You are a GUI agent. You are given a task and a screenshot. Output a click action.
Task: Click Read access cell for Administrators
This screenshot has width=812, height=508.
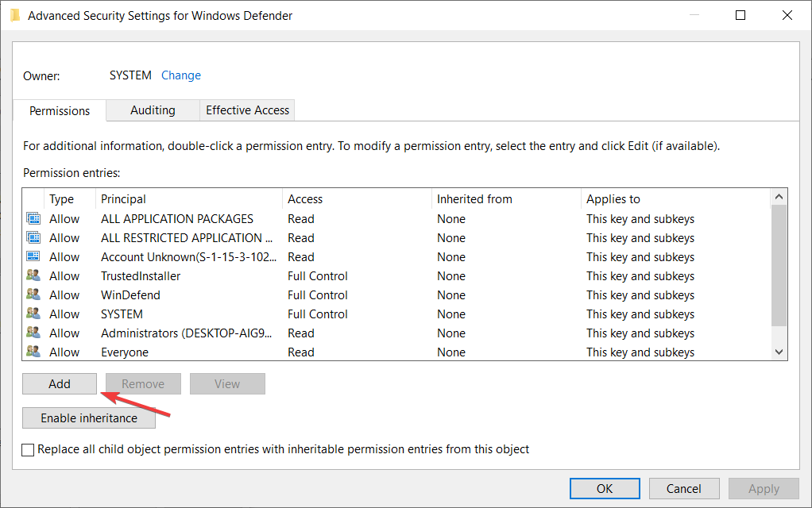[x=301, y=333]
